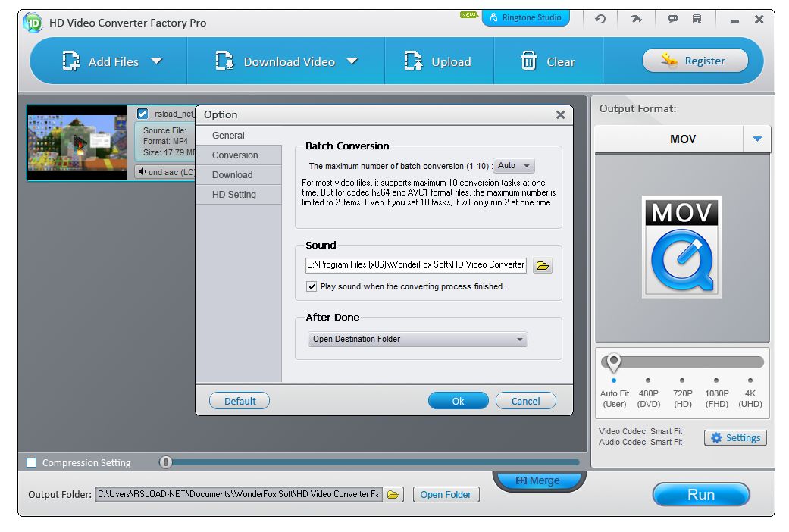Image resolution: width=789 pixels, height=532 pixels.
Task: Click the Audio Codec: Smart Fit text
Action: 640,442
